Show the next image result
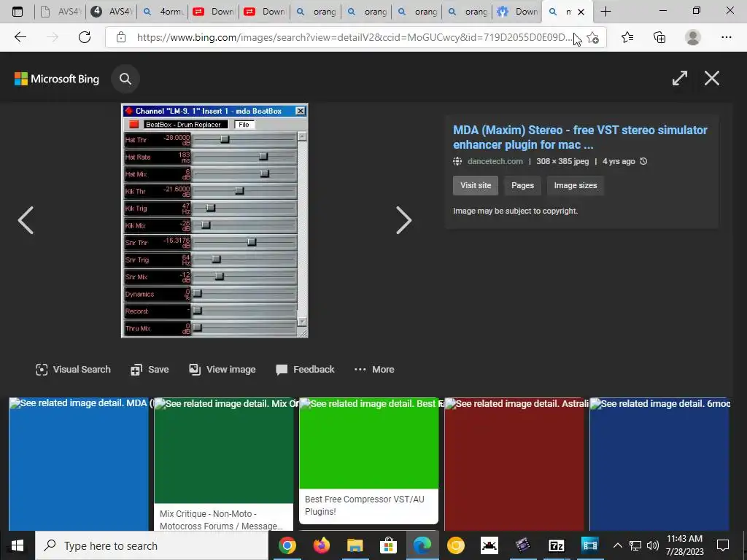 coord(403,220)
